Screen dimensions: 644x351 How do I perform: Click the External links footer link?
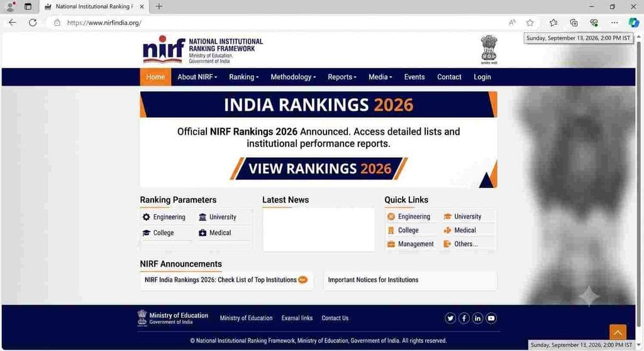[297, 318]
